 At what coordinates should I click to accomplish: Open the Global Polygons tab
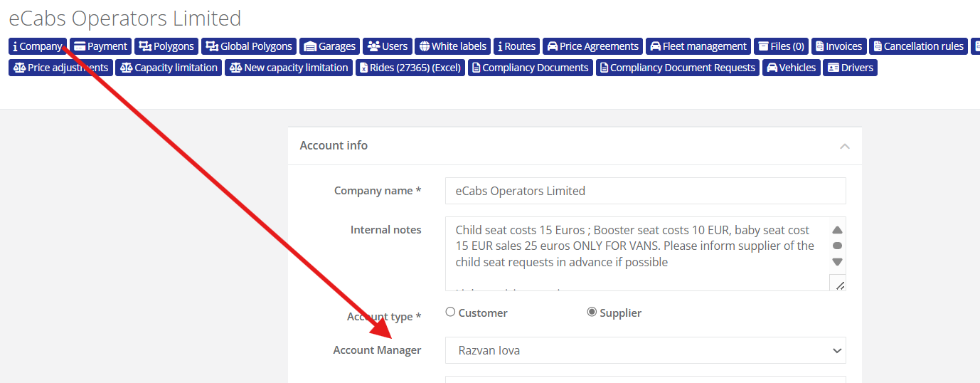(249, 46)
